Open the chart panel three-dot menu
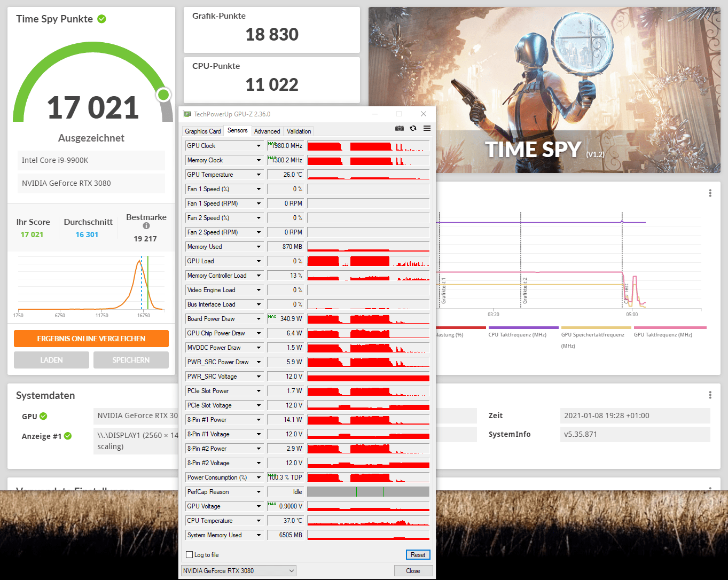728x580 pixels. coord(710,193)
